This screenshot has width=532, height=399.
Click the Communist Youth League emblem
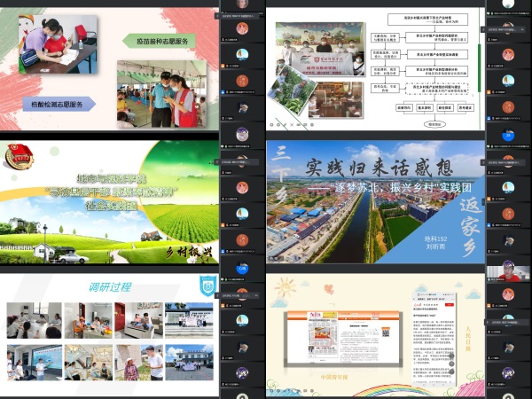click(17, 157)
